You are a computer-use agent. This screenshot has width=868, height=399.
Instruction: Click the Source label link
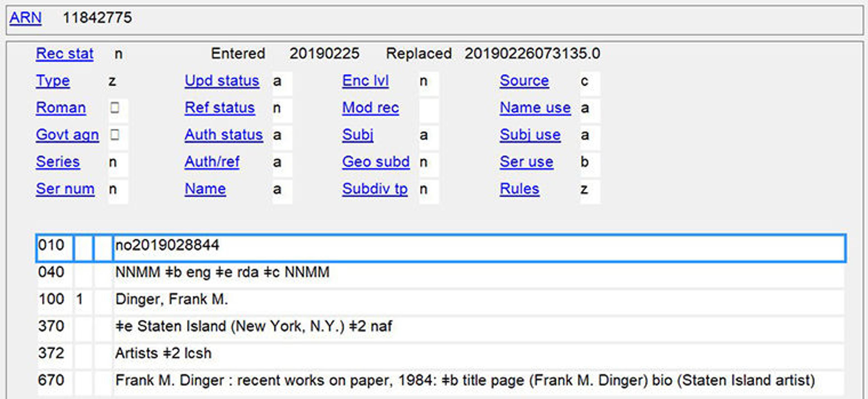point(524,81)
